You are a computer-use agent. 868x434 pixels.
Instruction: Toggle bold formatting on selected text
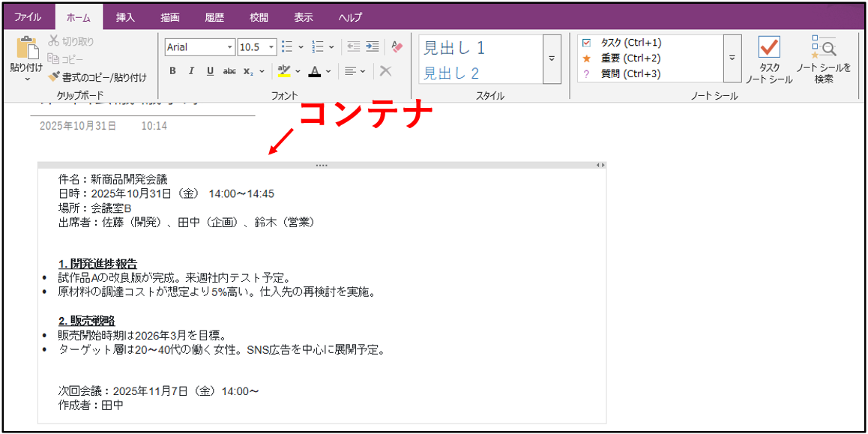click(x=172, y=71)
